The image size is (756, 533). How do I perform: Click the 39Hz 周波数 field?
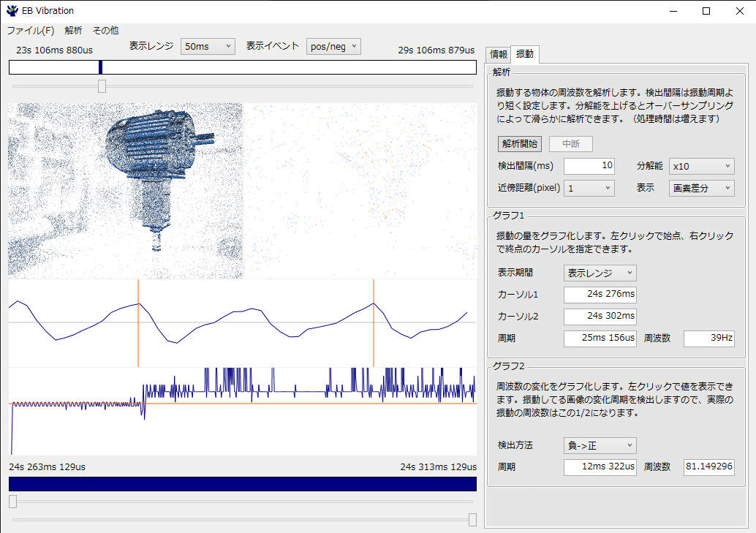(x=708, y=338)
